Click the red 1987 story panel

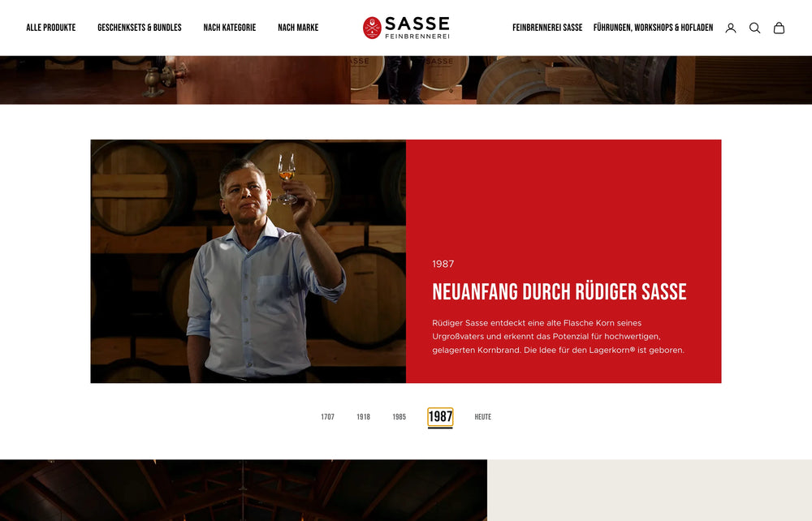[x=564, y=261]
